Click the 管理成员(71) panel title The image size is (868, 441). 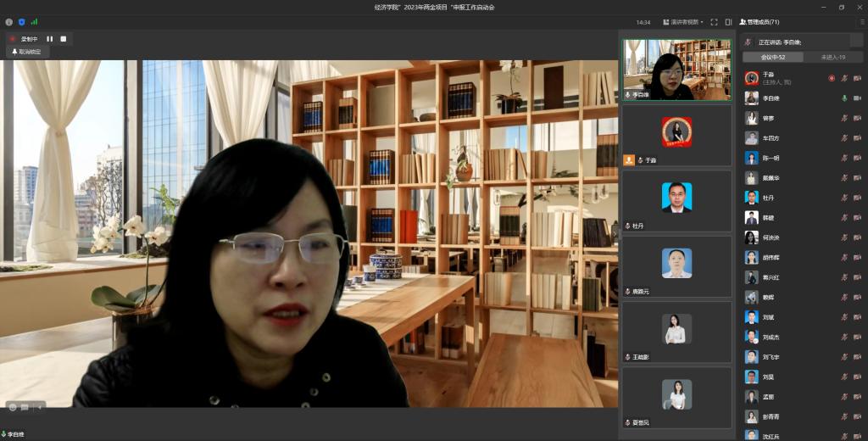(763, 22)
